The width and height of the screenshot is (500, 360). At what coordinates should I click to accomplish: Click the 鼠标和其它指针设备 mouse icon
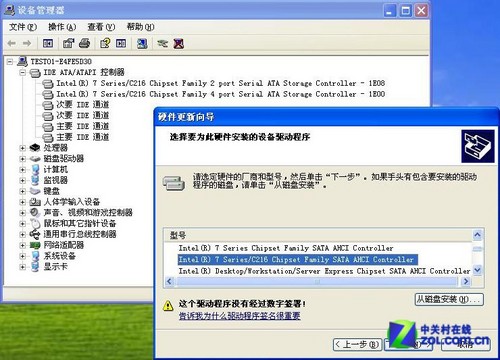click(35, 223)
